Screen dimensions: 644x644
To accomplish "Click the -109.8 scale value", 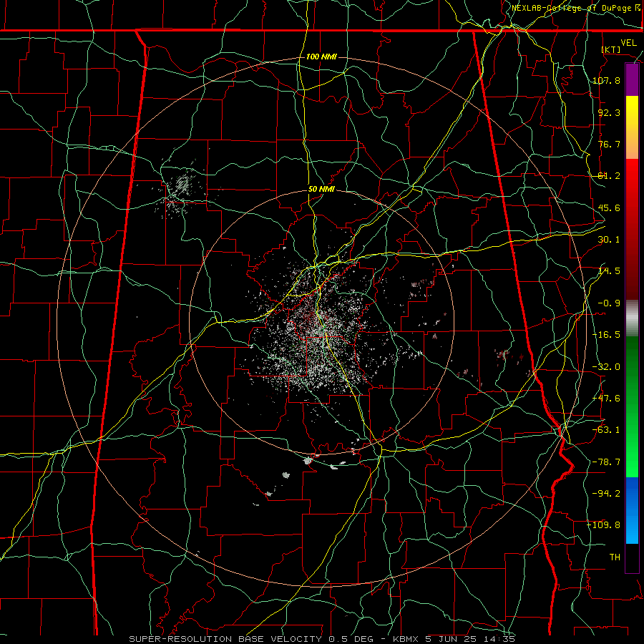I will point(604,525).
